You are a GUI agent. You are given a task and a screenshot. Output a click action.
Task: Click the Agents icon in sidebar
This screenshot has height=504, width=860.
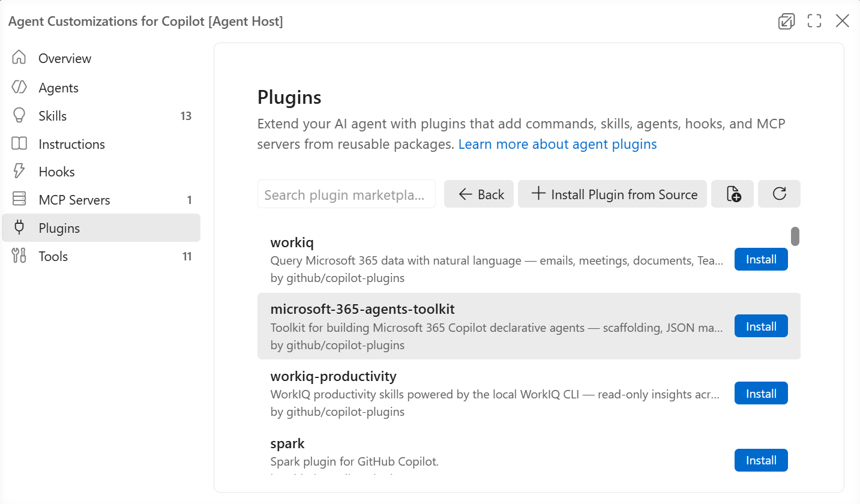[19, 87]
